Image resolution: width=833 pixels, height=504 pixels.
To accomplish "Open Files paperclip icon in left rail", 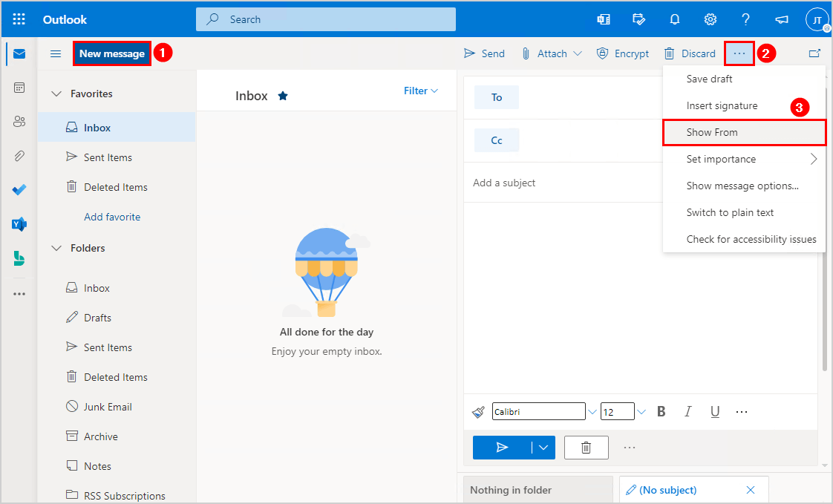I will (x=19, y=156).
